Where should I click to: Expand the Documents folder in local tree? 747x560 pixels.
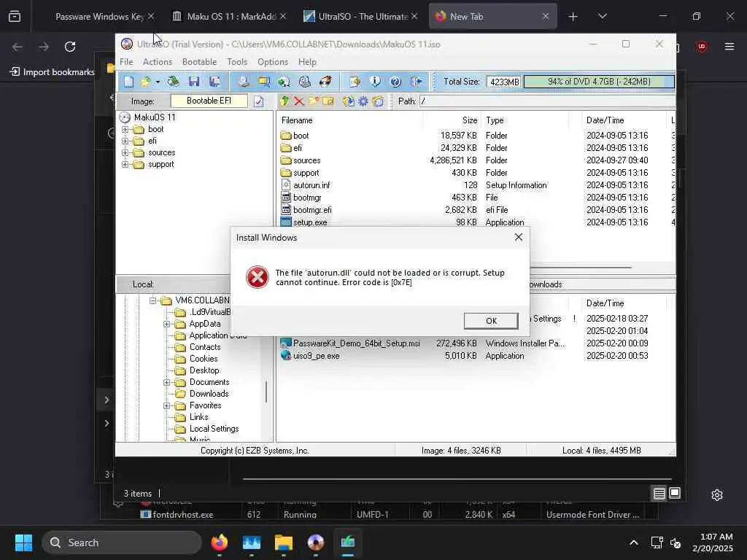[x=167, y=382]
